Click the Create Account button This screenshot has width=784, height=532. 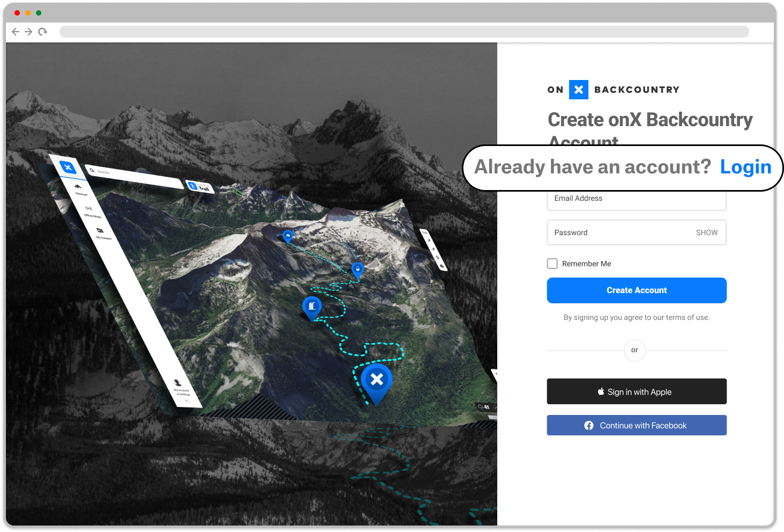[x=636, y=290]
